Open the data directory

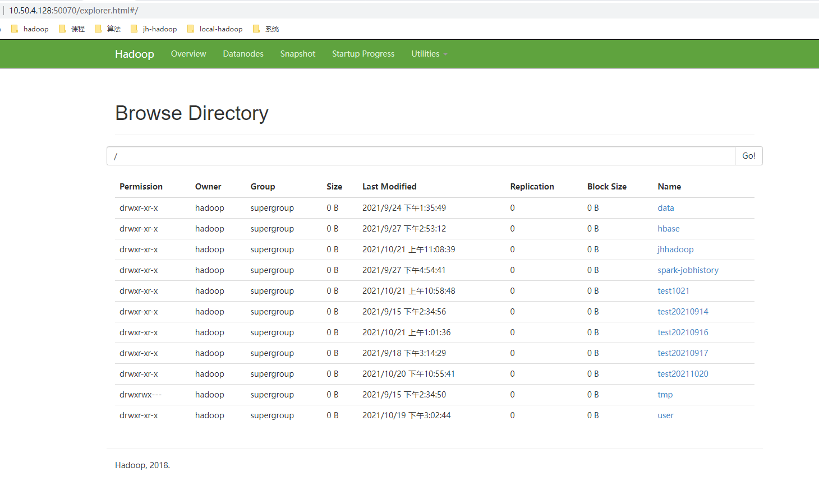[x=666, y=208]
